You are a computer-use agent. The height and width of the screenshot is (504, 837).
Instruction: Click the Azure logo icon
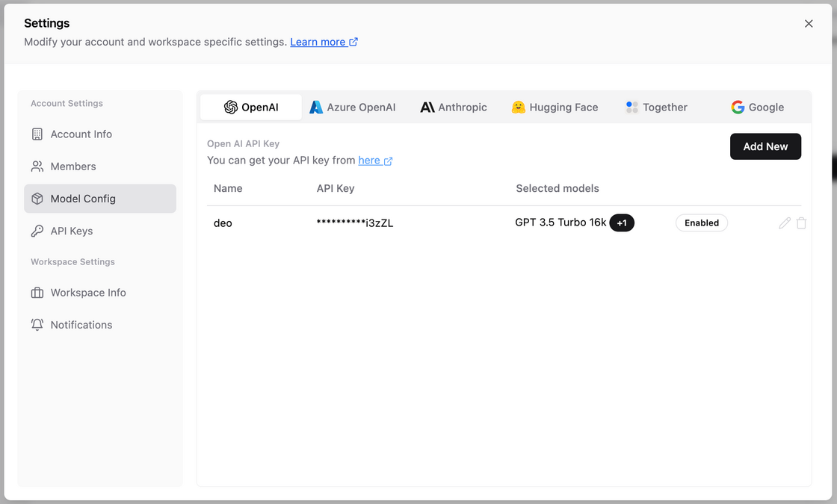point(316,108)
